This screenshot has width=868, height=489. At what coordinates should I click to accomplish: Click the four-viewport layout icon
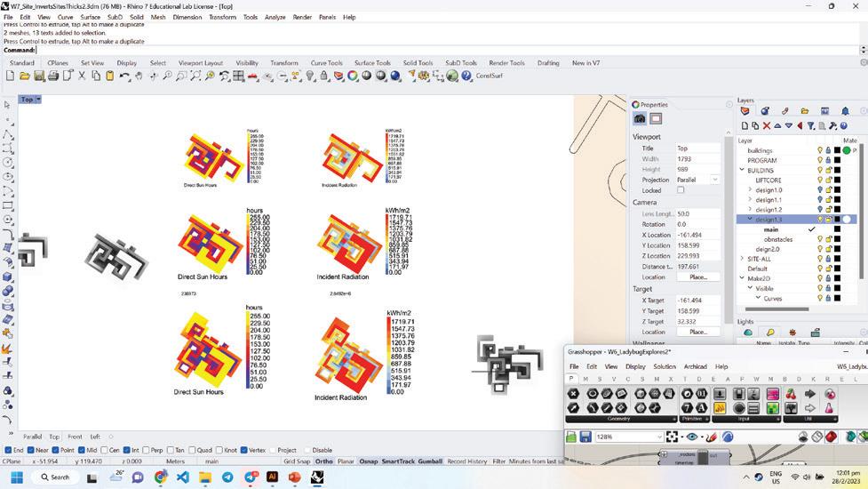tap(239, 76)
